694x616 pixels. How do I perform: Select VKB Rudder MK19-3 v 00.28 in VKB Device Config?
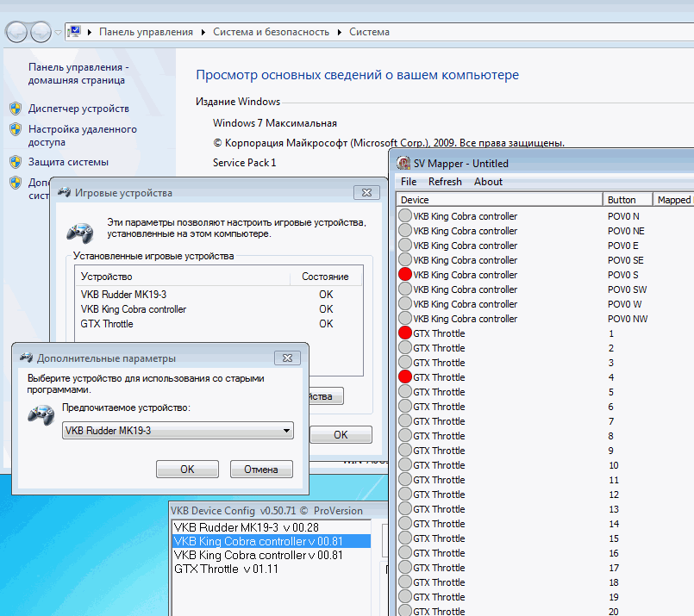[272, 527]
